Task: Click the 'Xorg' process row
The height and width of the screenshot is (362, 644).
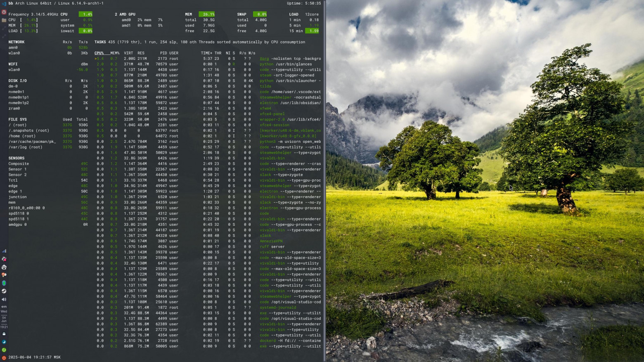Action: (208, 59)
